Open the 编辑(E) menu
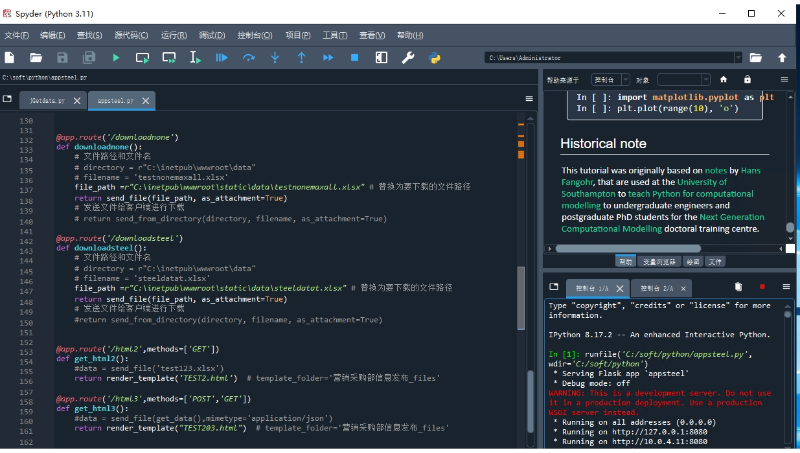This screenshot has height=453, width=800. coord(53,35)
